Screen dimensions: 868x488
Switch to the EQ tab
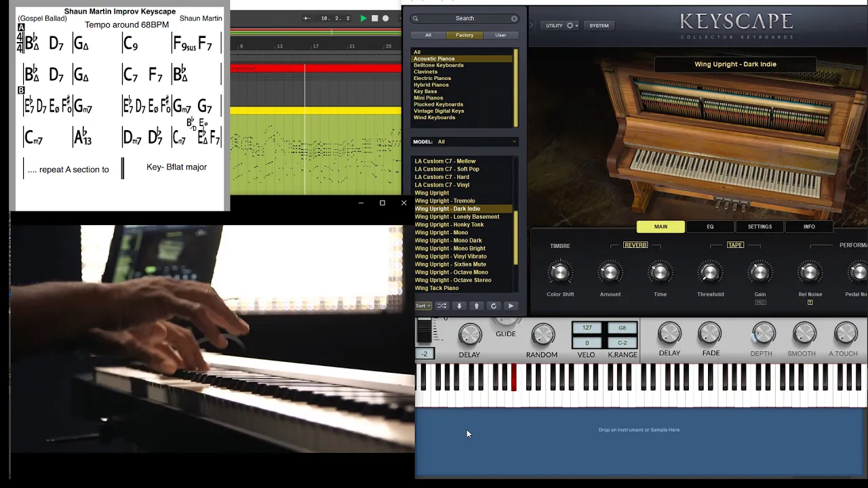710,226
